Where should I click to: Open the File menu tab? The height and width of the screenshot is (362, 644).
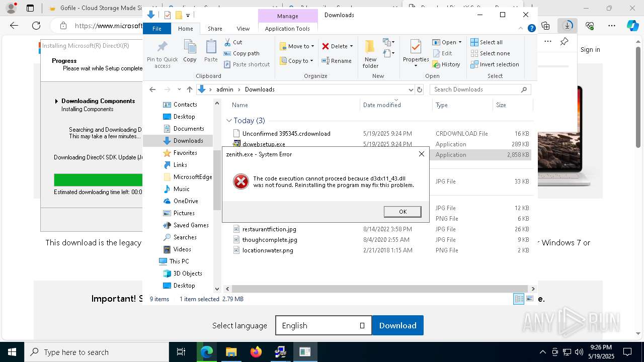(x=157, y=29)
